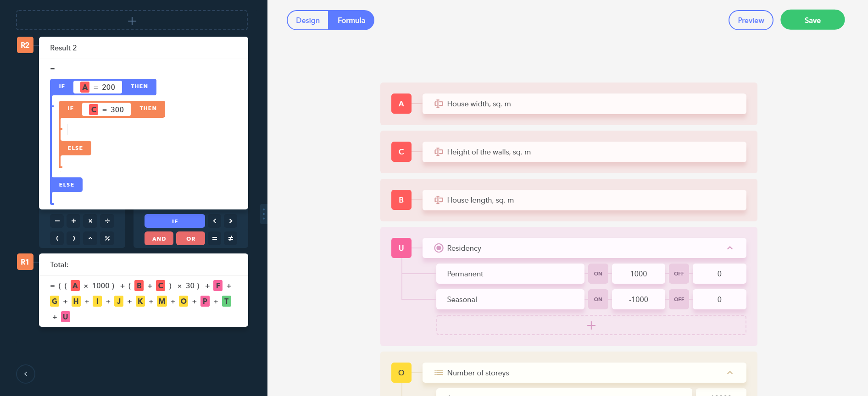Insert the OR logical operator
Viewport: 868px width, 396px height.
pyautogui.click(x=191, y=238)
